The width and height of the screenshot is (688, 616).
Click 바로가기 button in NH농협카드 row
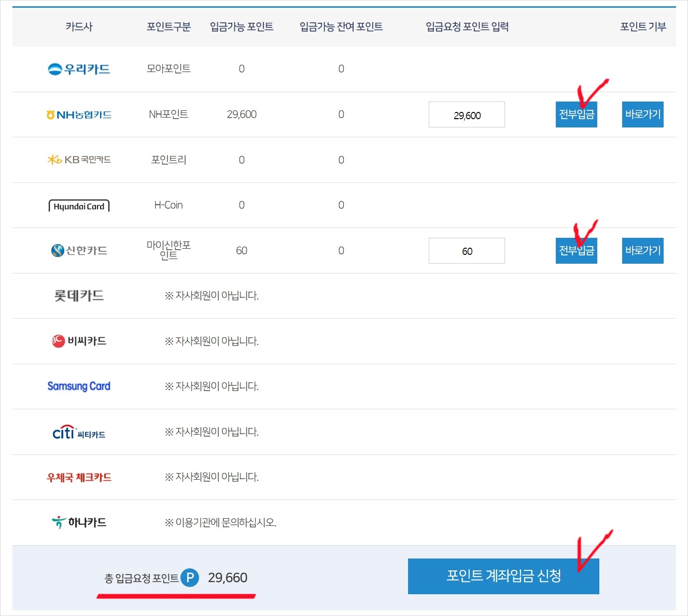tap(642, 114)
